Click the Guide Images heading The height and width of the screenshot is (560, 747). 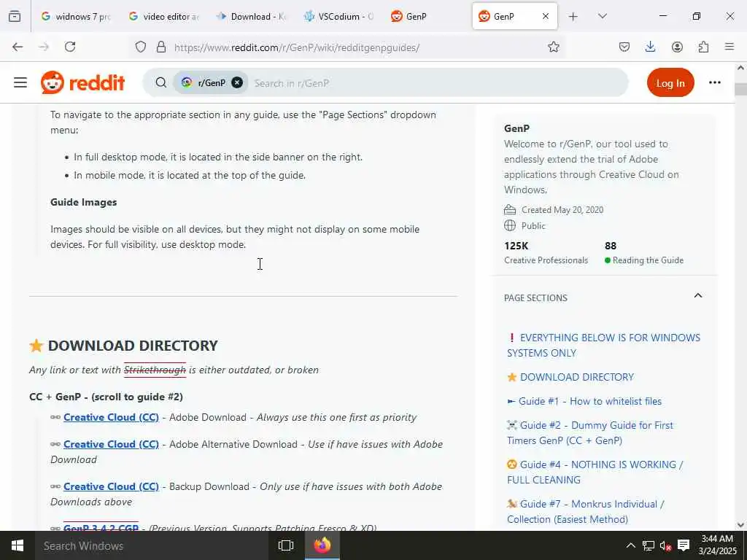(x=83, y=202)
